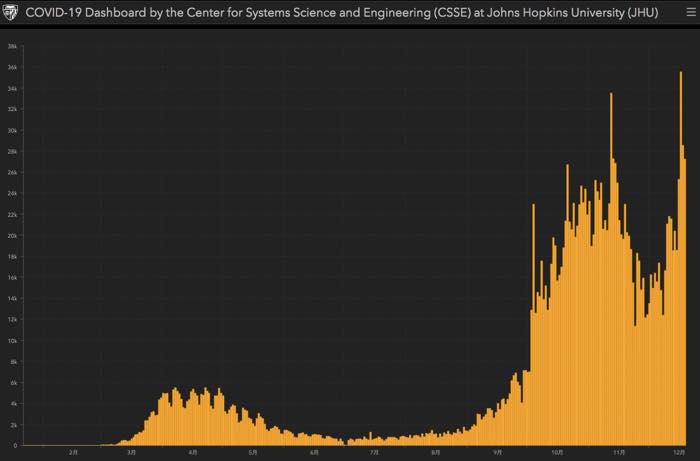Click the '38k' y-axis label

click(12, 46)
